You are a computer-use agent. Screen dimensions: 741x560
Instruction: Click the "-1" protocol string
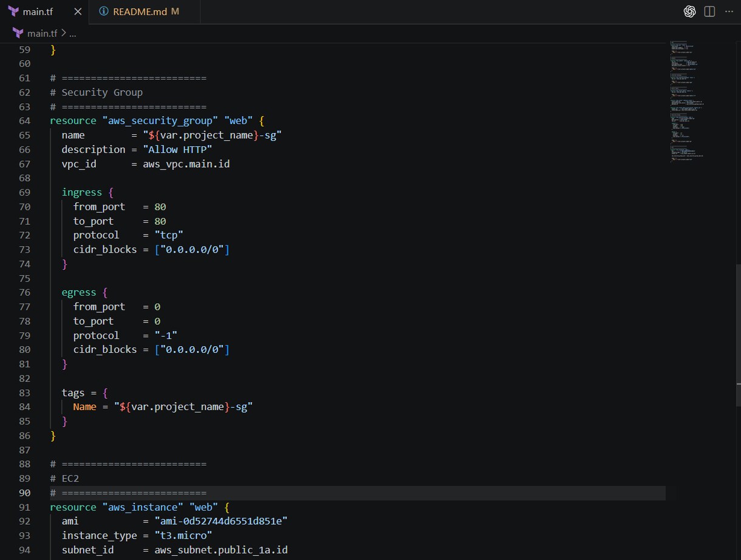[166, 335]
